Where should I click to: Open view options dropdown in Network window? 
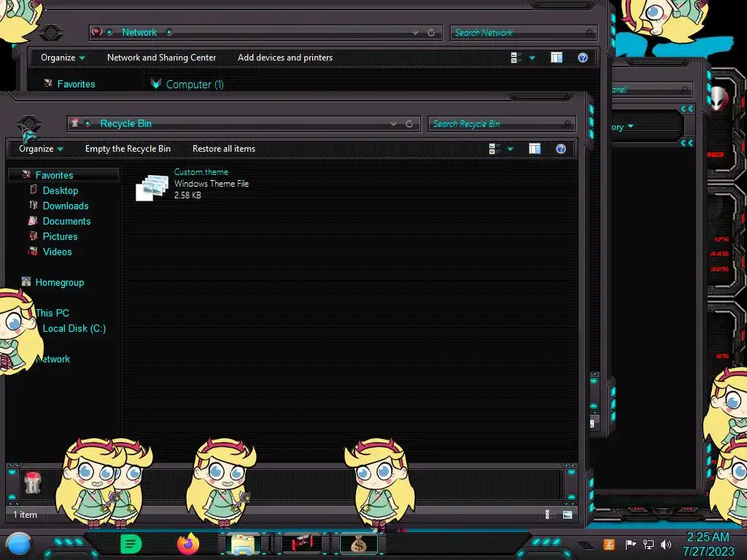(532, 58)
